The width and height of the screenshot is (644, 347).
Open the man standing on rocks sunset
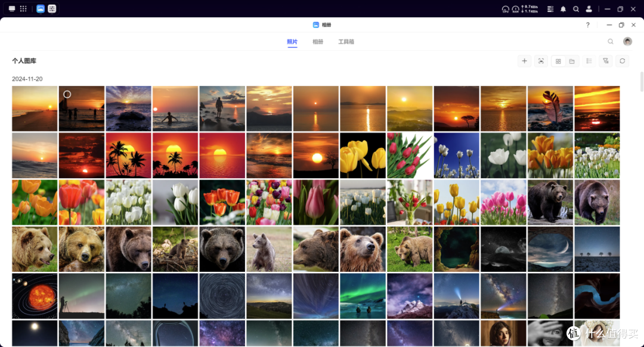222,109
